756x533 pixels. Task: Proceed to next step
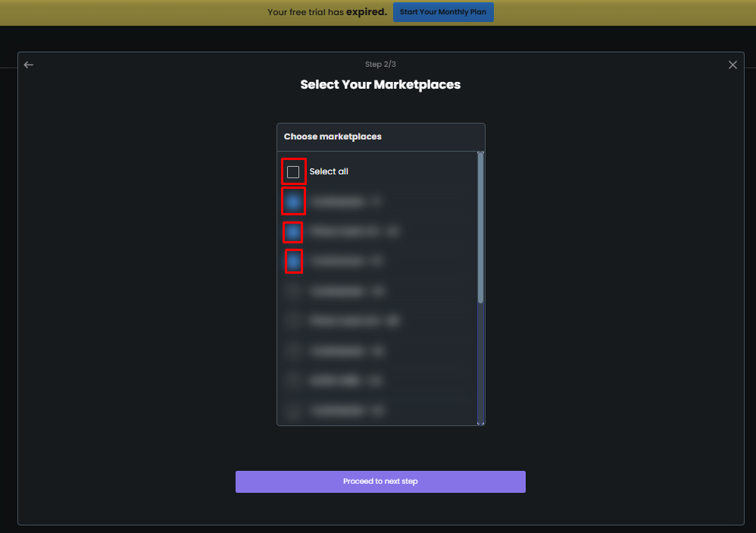point(380,481)
